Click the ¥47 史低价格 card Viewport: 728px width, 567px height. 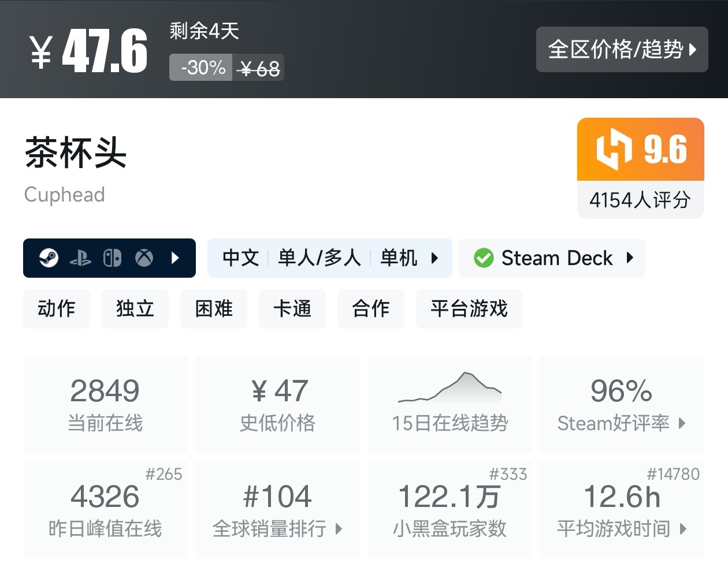click(278, 404)
